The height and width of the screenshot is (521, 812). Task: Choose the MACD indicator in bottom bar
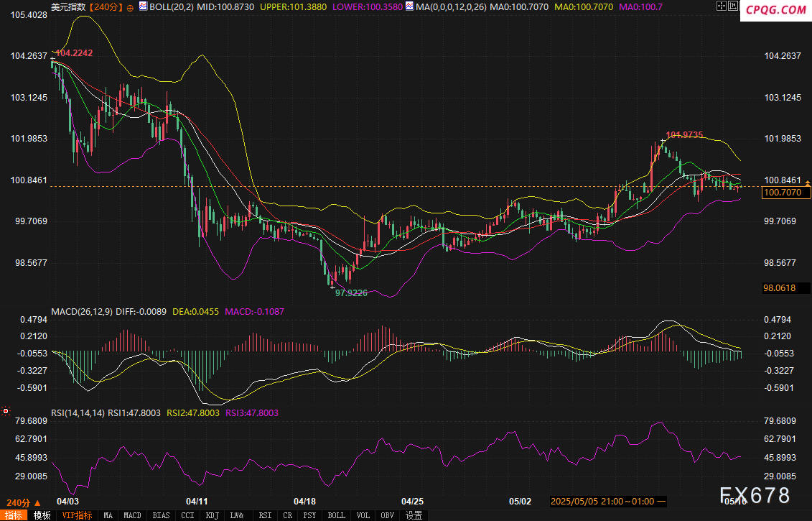132,515
